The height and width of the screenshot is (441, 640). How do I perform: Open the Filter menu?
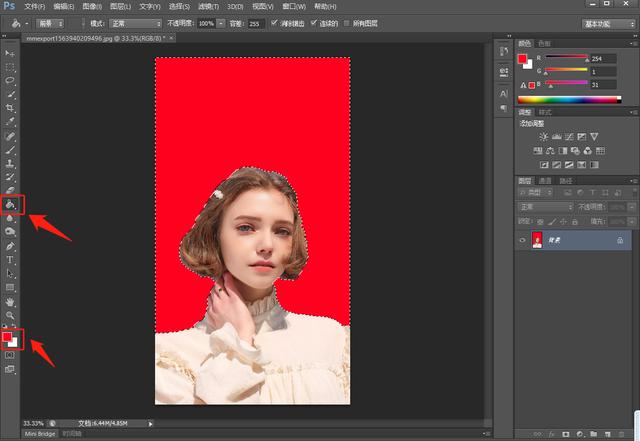pos(208,7)
